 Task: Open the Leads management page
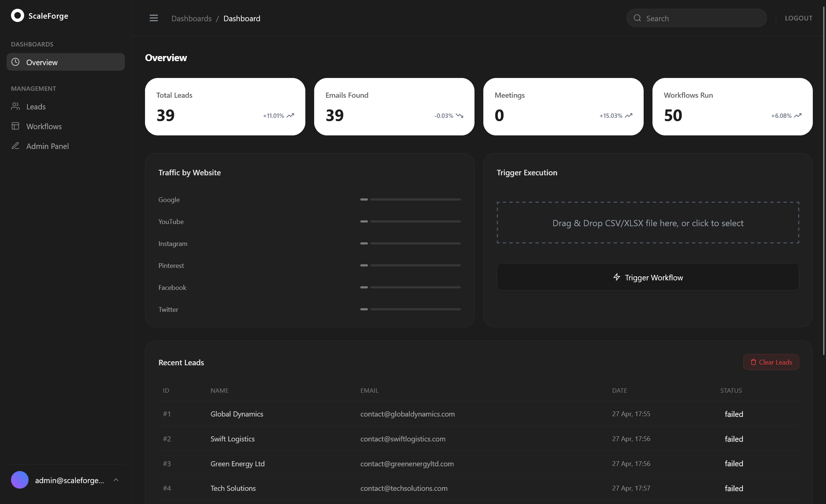pyautogui.click(x=66, y=107)
